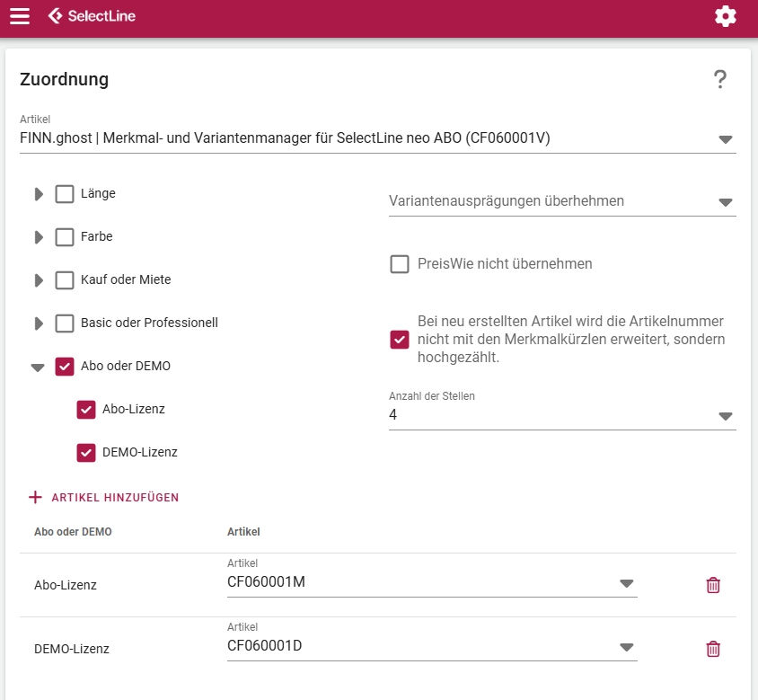Screen dimensions: 758x700
Task: Expand the Länge tree node
Action: click(39, 194)
